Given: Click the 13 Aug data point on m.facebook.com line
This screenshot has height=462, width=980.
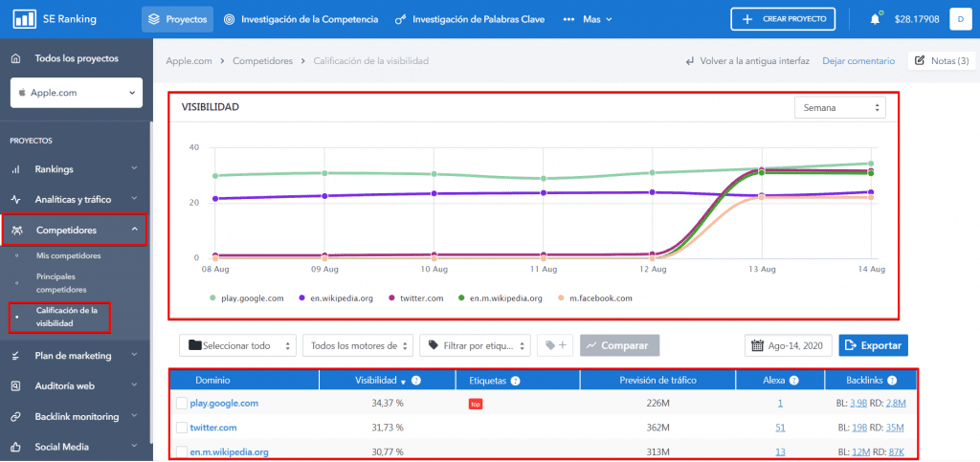Looking at the screenshot, I should 761,197.
